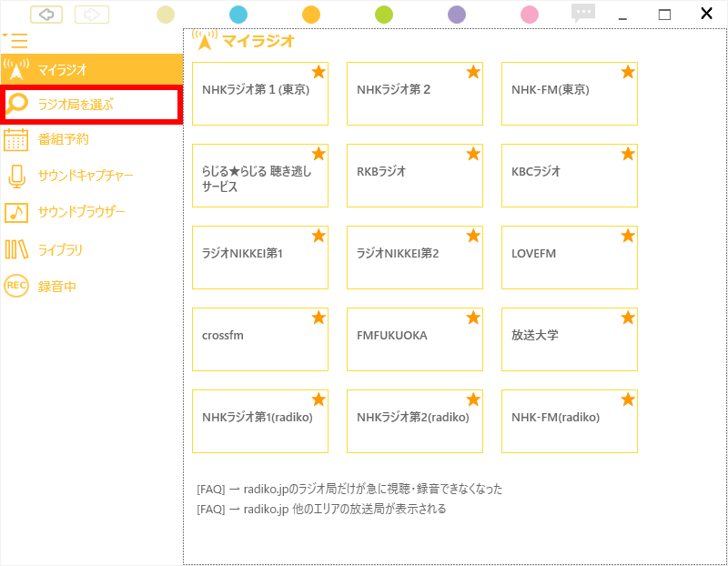Open the 放送大学 station tile
728x566 pixels.
click(x=570, y=339)
